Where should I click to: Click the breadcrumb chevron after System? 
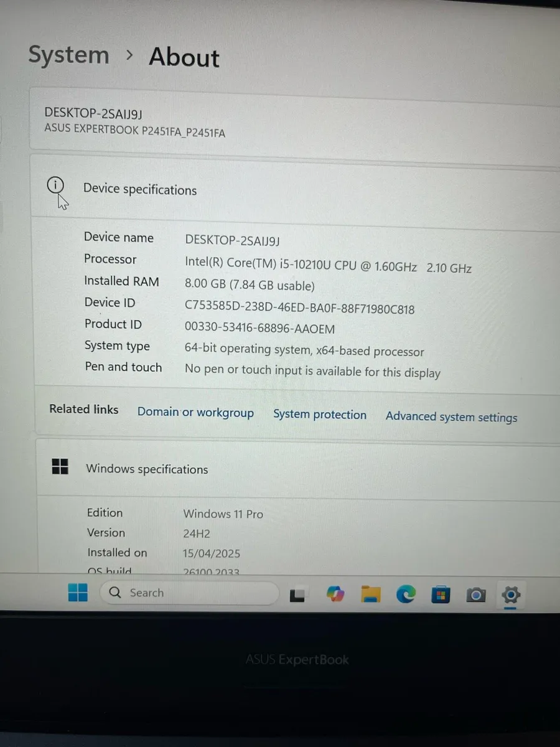coord(129,55)
